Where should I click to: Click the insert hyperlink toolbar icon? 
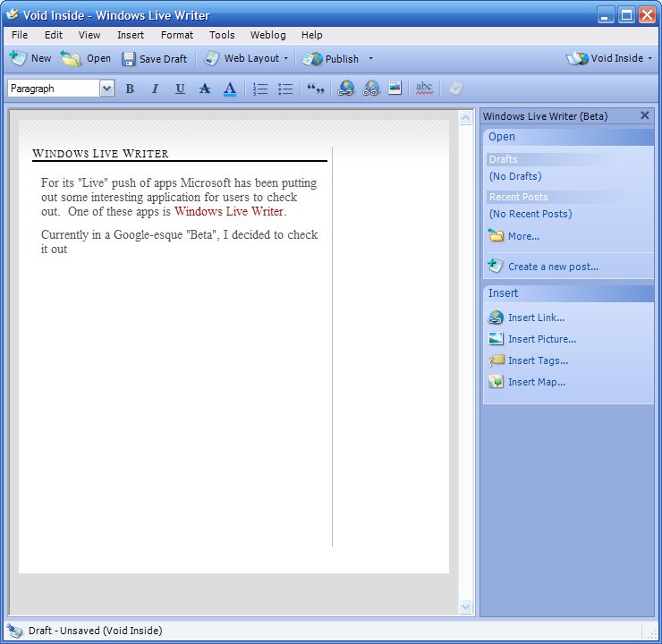(x=346, y=89)
